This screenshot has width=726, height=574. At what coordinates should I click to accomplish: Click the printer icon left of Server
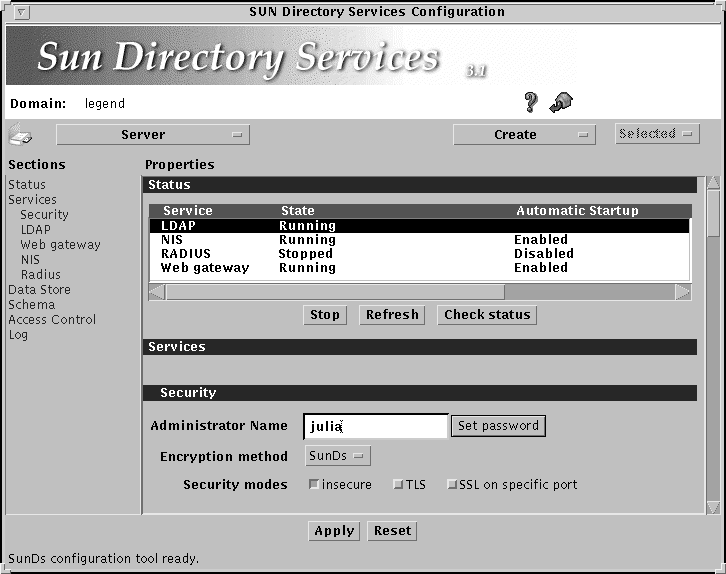(x=20, y=135)
